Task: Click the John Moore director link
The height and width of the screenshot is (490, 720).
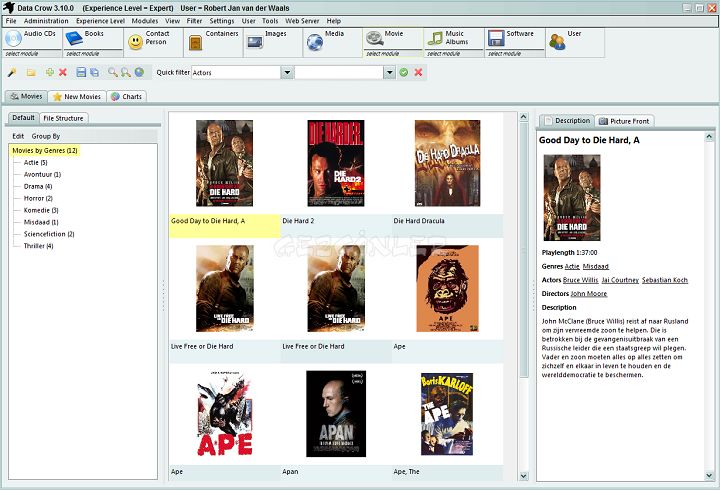Action: (589, 294)
